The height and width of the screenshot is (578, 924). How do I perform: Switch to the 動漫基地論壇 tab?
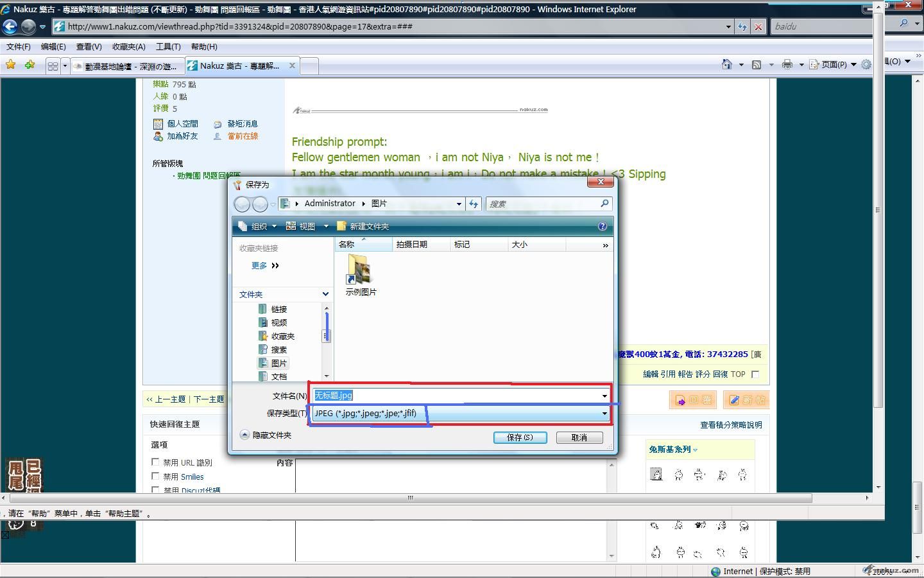pos(127,66)
